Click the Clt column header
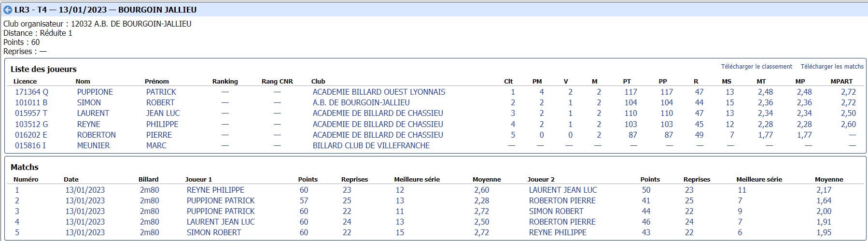The image size is (868, 241). click(508, 81)
